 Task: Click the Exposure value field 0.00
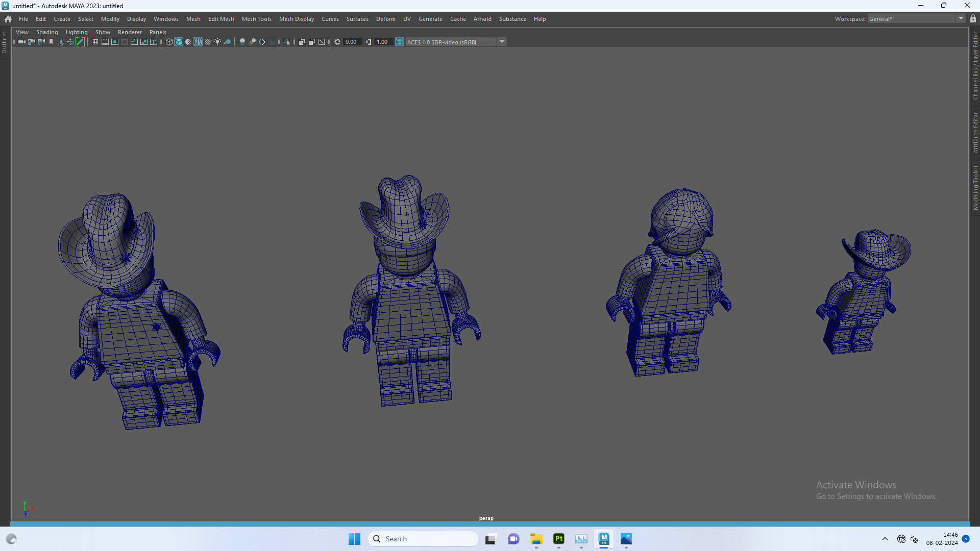(x=353, y=42)
